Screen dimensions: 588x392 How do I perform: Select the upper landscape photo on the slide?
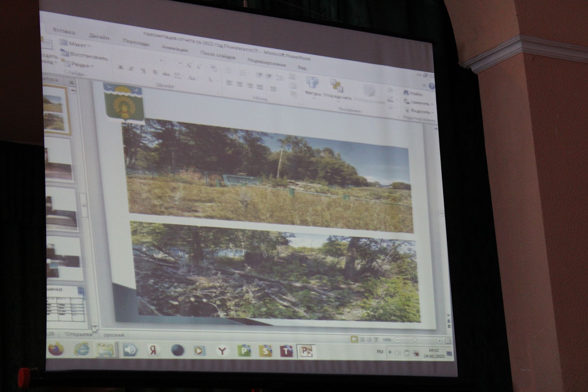point(268,176)
